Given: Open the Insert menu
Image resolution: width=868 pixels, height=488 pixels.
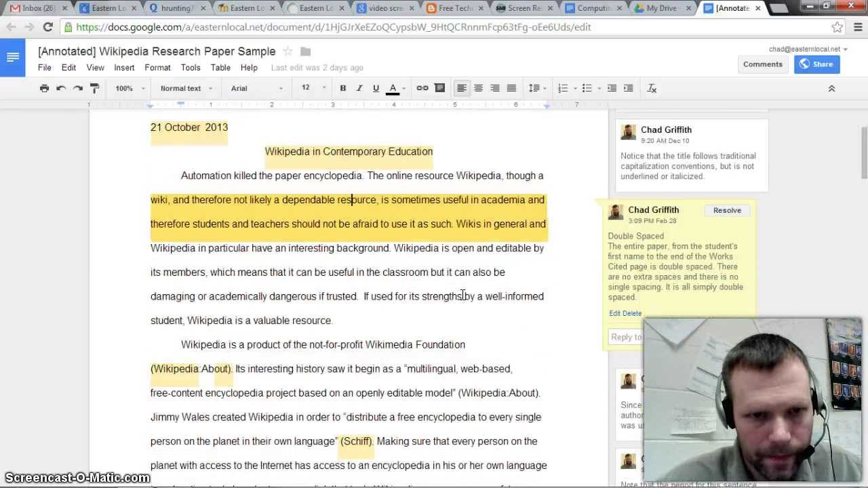Looking at the screenshot, I should (x=124, y=68).
